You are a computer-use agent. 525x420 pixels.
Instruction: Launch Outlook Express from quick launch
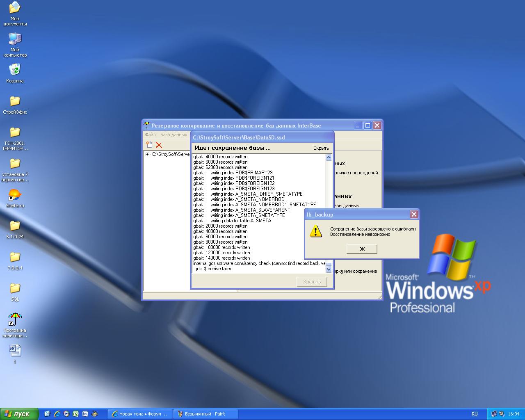click(x=47, y=414)
